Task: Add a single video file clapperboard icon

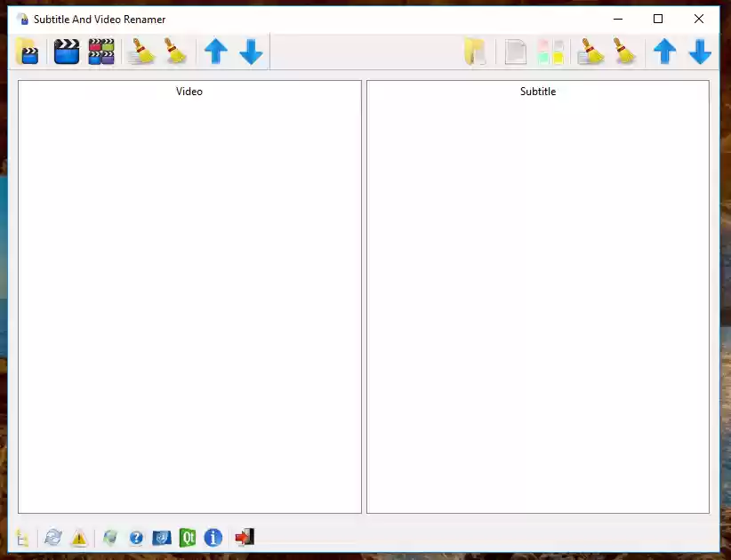Action: coord(67,52)
